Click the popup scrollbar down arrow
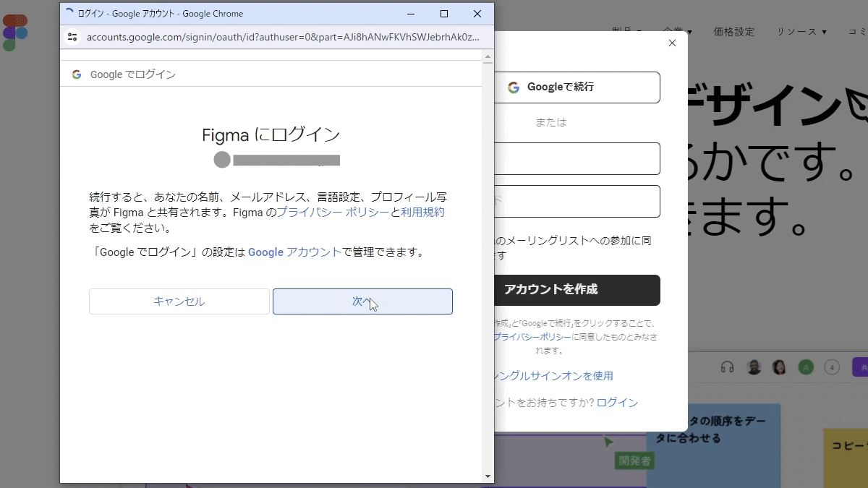Image resolution: width=868 pixels, height=488 pixels. (488, 476)
